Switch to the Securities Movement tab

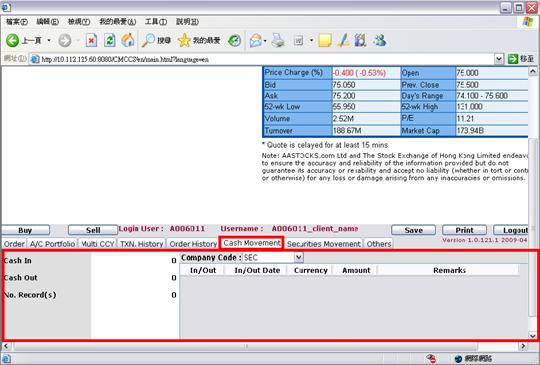[324, 244]
